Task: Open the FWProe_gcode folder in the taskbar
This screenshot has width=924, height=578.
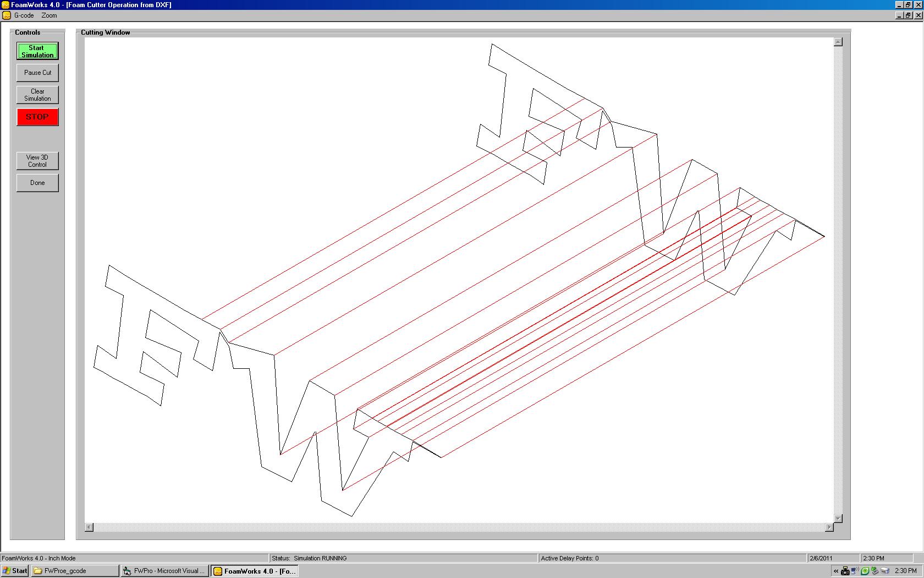Action: [x=74, y=571]
